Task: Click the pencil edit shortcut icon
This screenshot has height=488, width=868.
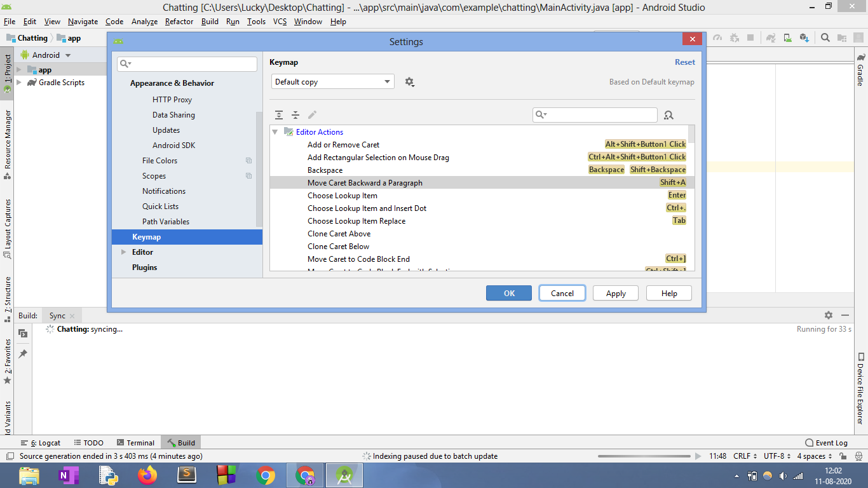Action: pyautogui.click(x=312, y=115)
